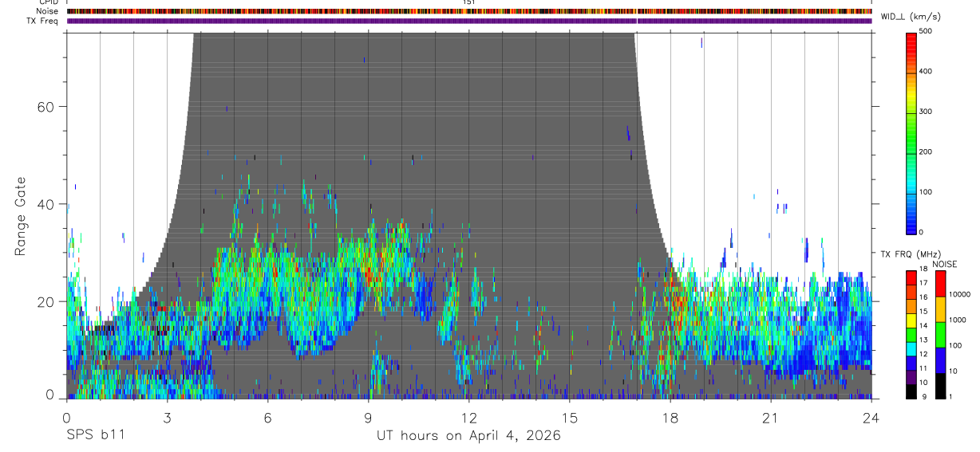The image size is (980, 452).
Task: Click the '400' tick on WID colorbar
Action: (x=926, y=71)
